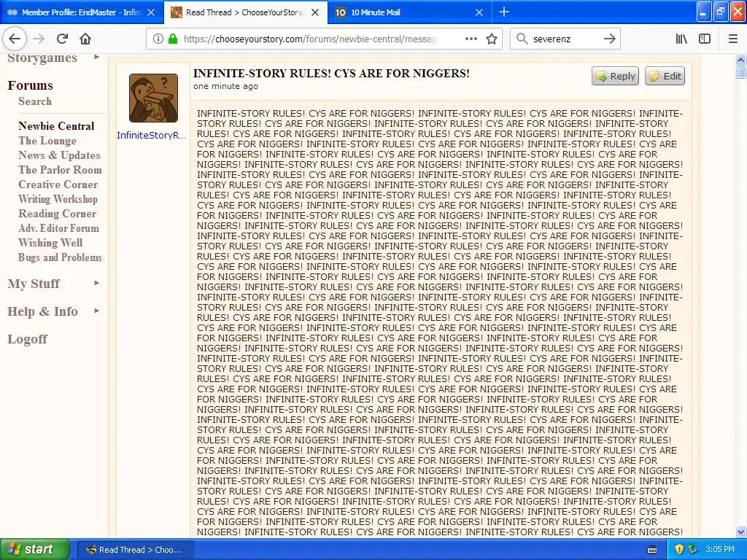Open the browser home page
This screenshot has width=747, height=560.
(85, 39)
